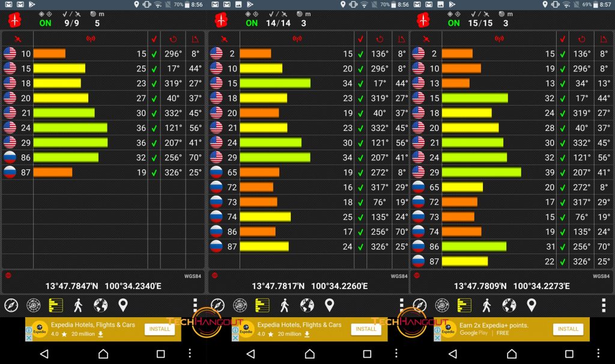Open globe map icon on the 15/15 screen

(509, 305)
